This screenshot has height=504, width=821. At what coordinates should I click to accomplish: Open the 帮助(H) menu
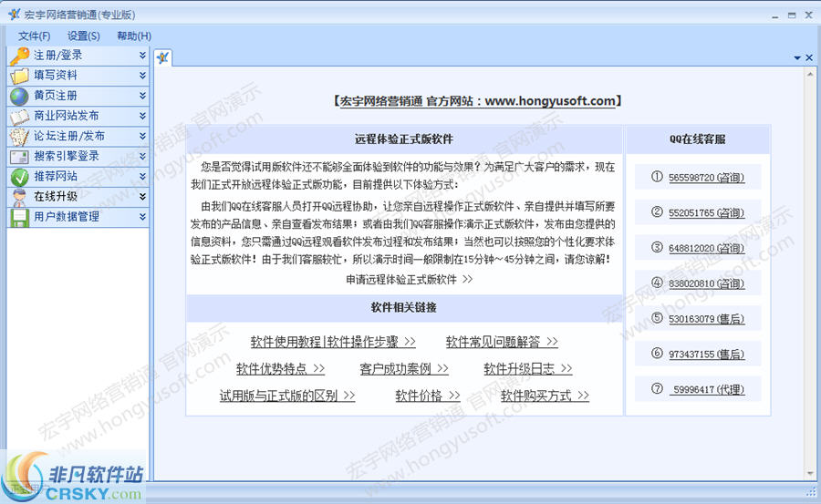134,36
